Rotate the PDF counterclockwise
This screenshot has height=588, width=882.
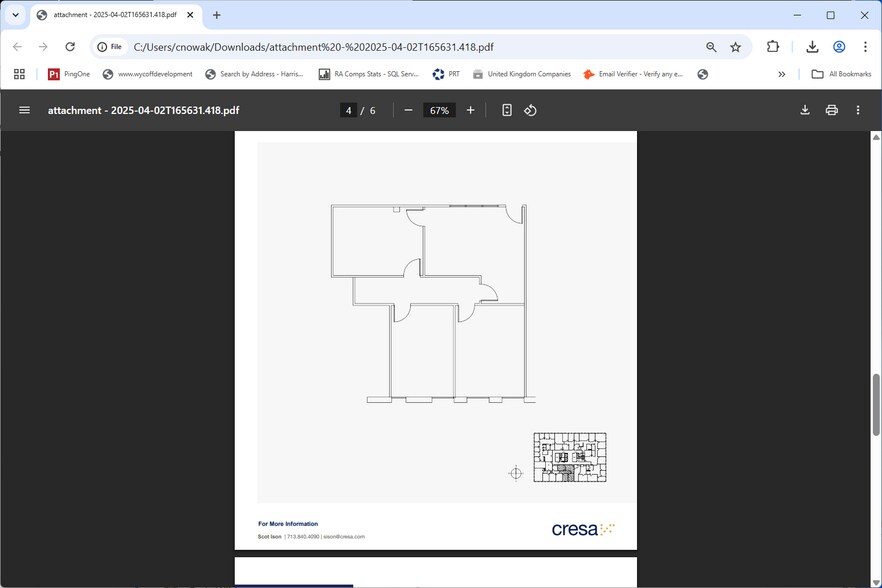tap(531, 110)
